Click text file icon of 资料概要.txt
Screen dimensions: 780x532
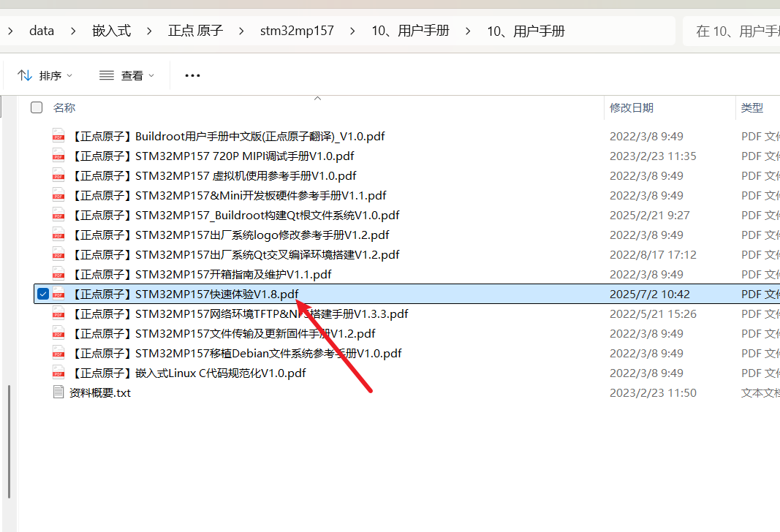pyautogui.click(x=58, y=392)
